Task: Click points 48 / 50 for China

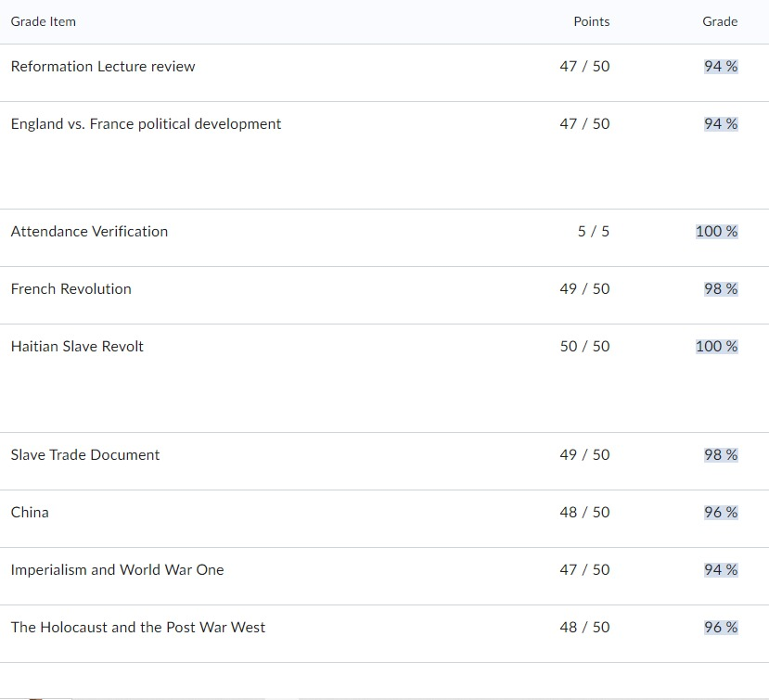Action: pyautogui.click(x=584, y=513)
